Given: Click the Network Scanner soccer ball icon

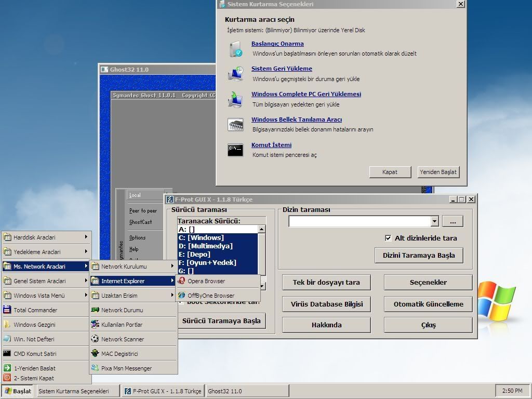Looking at the screenshot, I should [95, 339].
